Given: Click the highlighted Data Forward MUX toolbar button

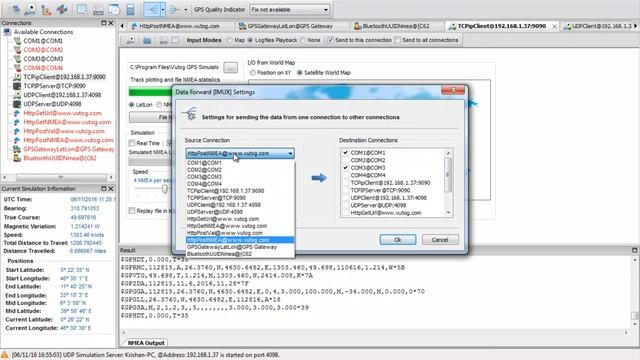Looking at the screenshot, I should [x=152, y=9].
